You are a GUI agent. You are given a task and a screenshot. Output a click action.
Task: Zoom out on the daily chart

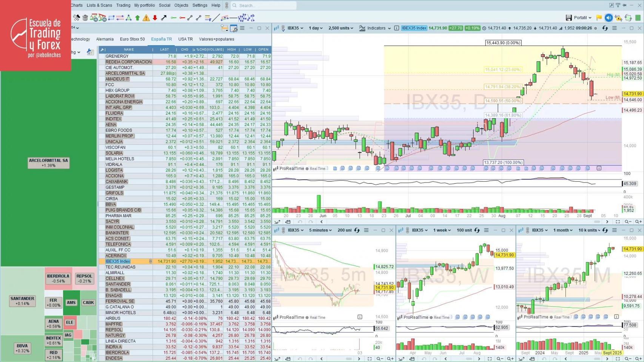[628, 222]
